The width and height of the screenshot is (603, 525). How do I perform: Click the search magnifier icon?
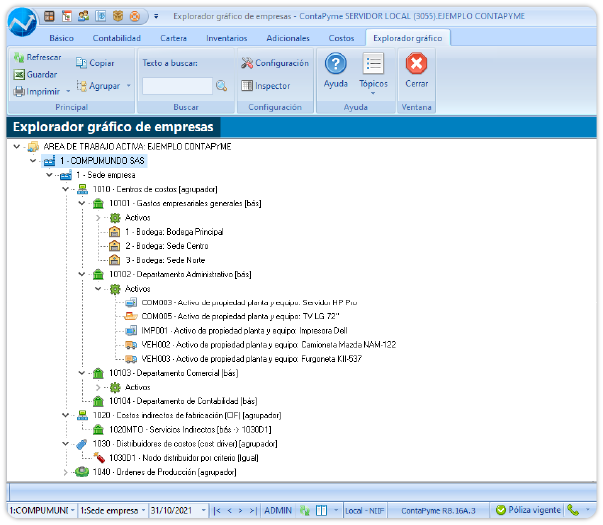click(x=222, y=86)
